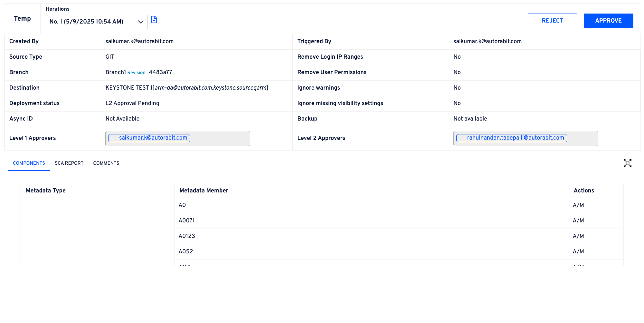Click the REJECT button
644x323 pixels.
click(552, 21)
